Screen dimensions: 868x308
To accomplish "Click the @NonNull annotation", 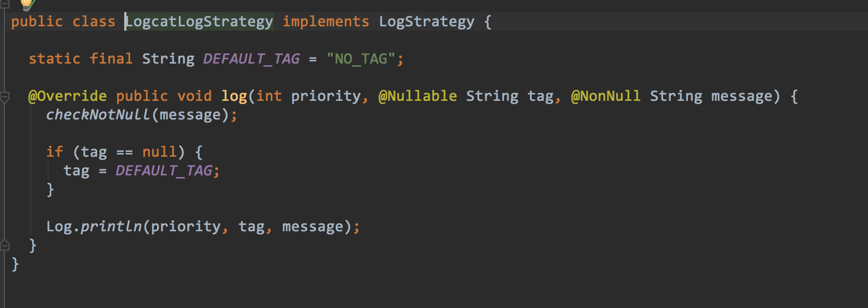I will pyautogui.click(x=605, y=96).
